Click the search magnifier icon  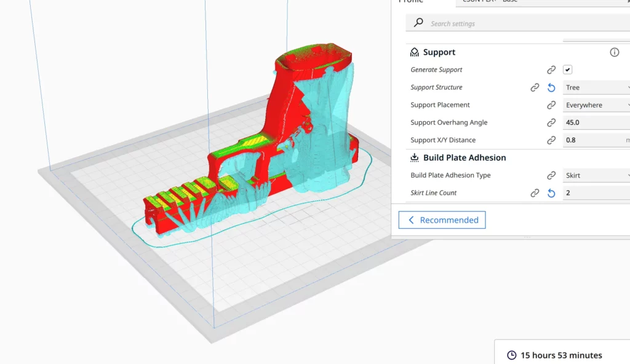point(417,22)
